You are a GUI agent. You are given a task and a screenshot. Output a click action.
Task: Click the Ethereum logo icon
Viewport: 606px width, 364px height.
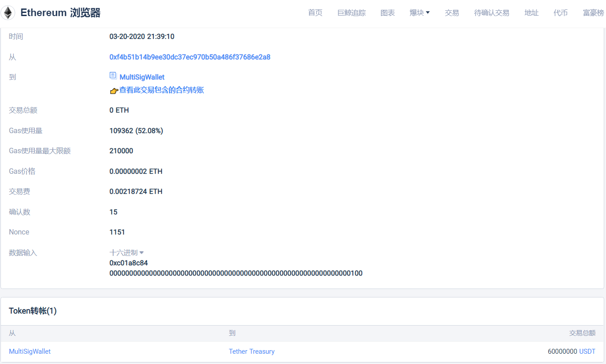(8, 13)
